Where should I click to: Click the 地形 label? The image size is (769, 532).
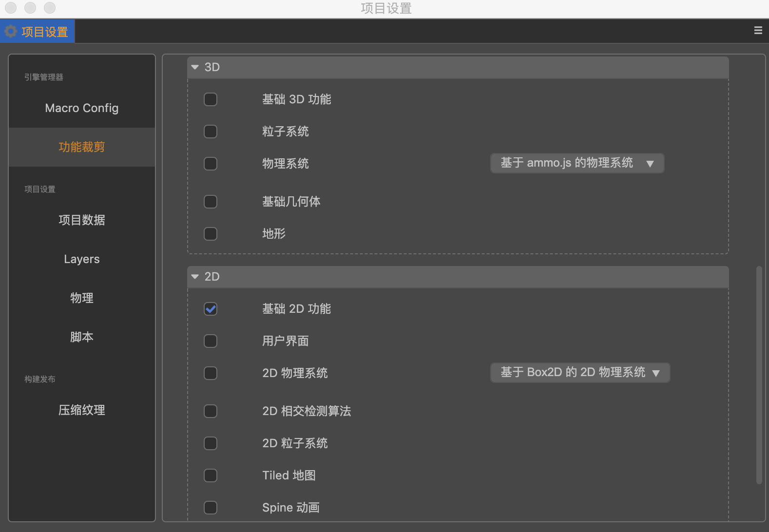coord(274,234)
